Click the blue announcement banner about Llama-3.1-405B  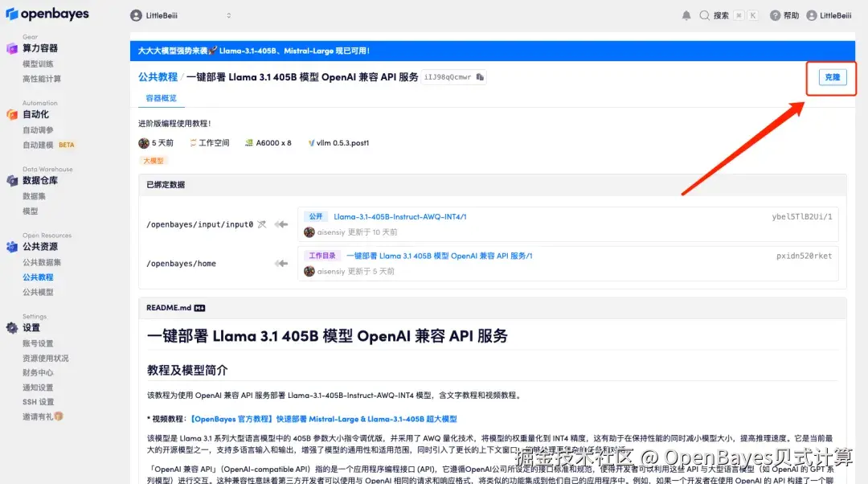point(493,51)
